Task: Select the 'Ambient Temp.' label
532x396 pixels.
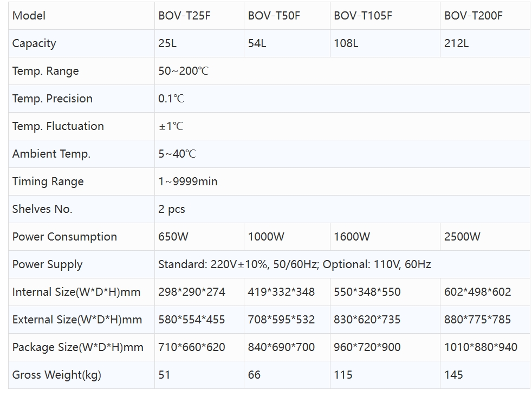Action: pos(51,154)
